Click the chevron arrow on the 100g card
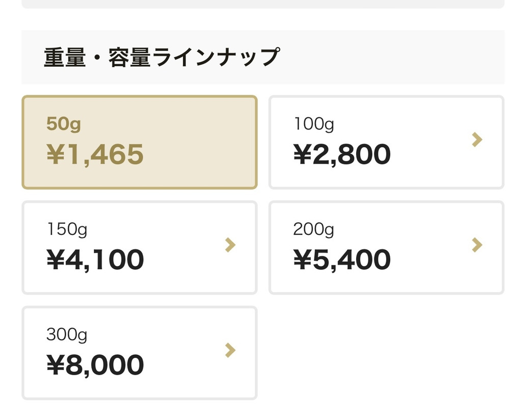The width and height of the screenshot is (509, 420). pyautogui.click(x=477, y=140)
